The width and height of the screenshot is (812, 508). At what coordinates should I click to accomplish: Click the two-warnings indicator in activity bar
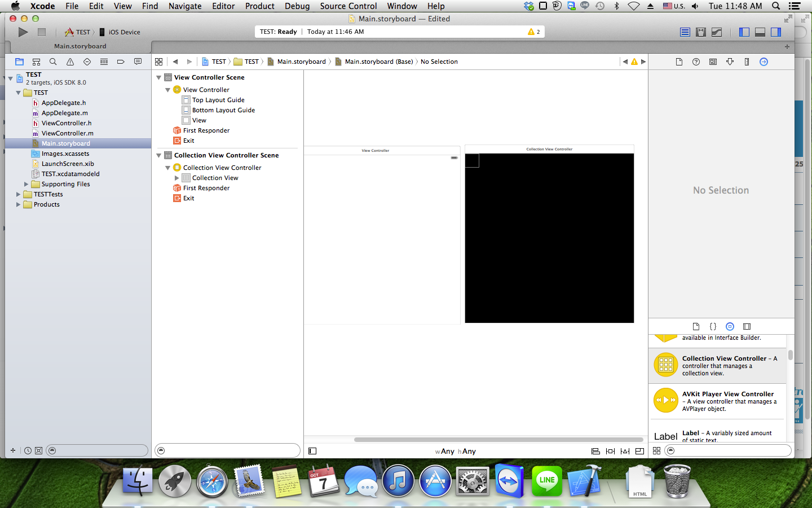534,32
